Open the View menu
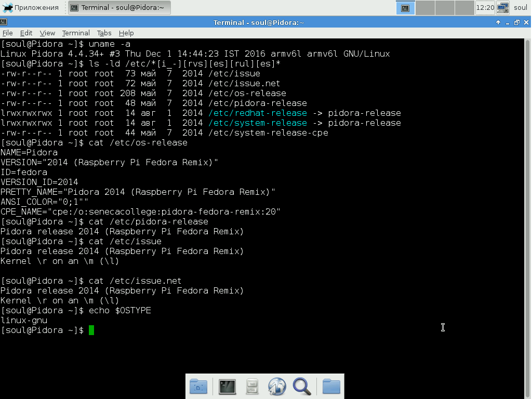The image size is (532, 399). pyautogui.click(x=47, y=33)
